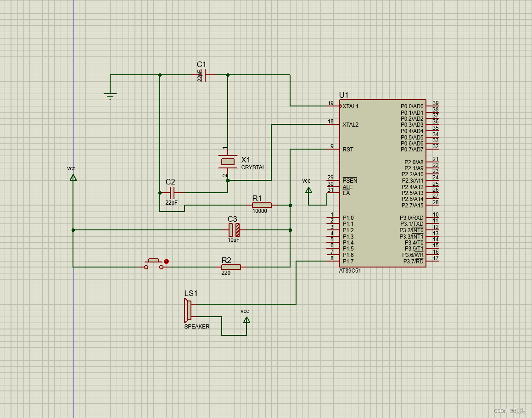Click pin number 9 at RST
Viewport: 532px width, 418px height.
(332, 146)
